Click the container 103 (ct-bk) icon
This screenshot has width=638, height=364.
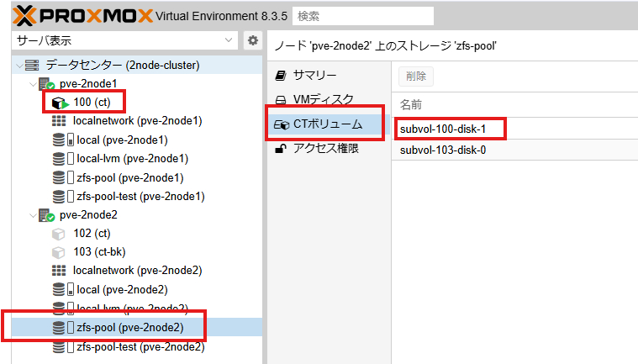tap(58, 252)
